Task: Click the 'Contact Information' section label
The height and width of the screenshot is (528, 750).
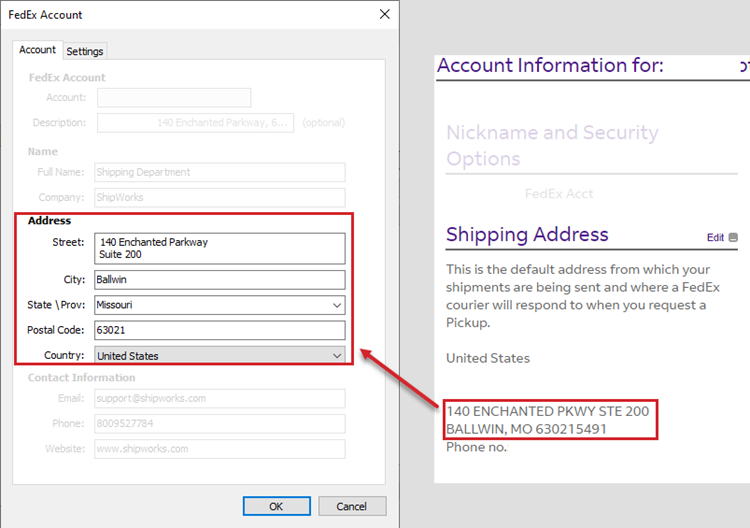Action: 81,378
